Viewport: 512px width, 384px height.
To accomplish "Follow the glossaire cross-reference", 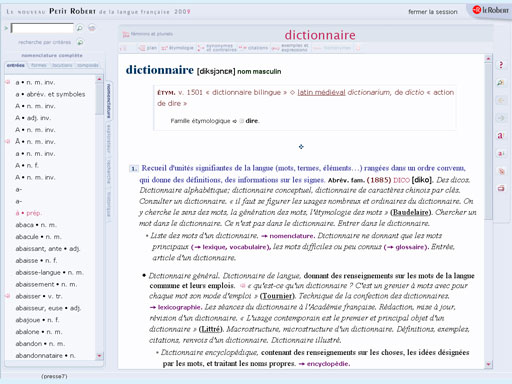I will click(409, 247).
